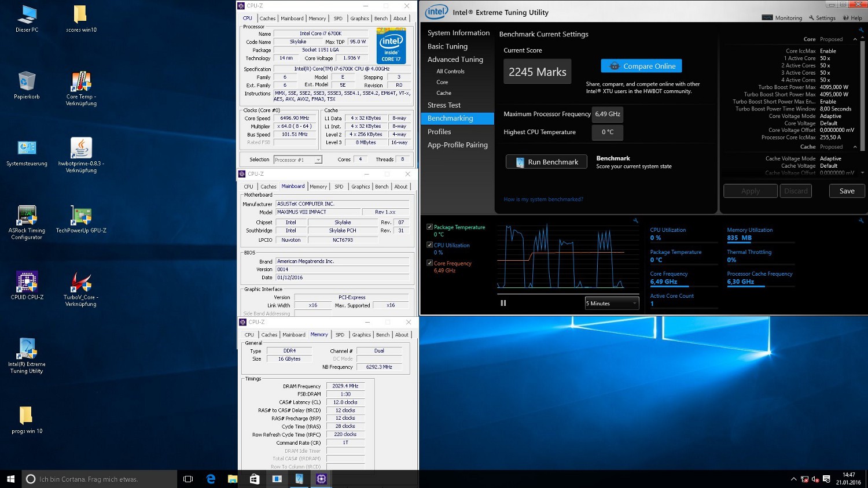
Task: Click Cache under Advanced Tuning
Action: pos(444,93)
